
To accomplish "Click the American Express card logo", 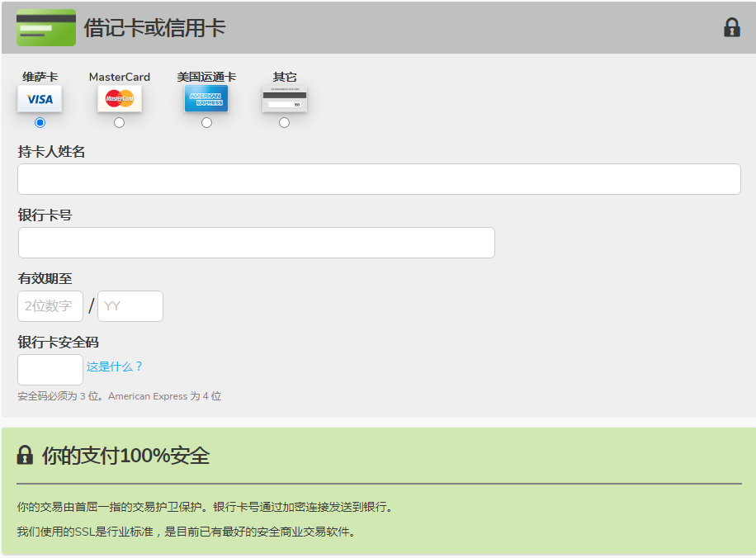I will click(206, 98).
